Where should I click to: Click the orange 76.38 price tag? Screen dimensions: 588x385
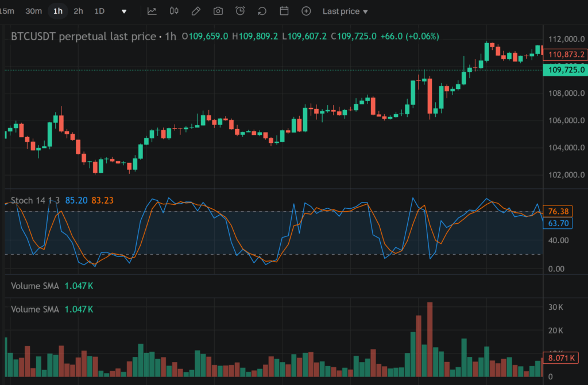(x=556, y=211)
